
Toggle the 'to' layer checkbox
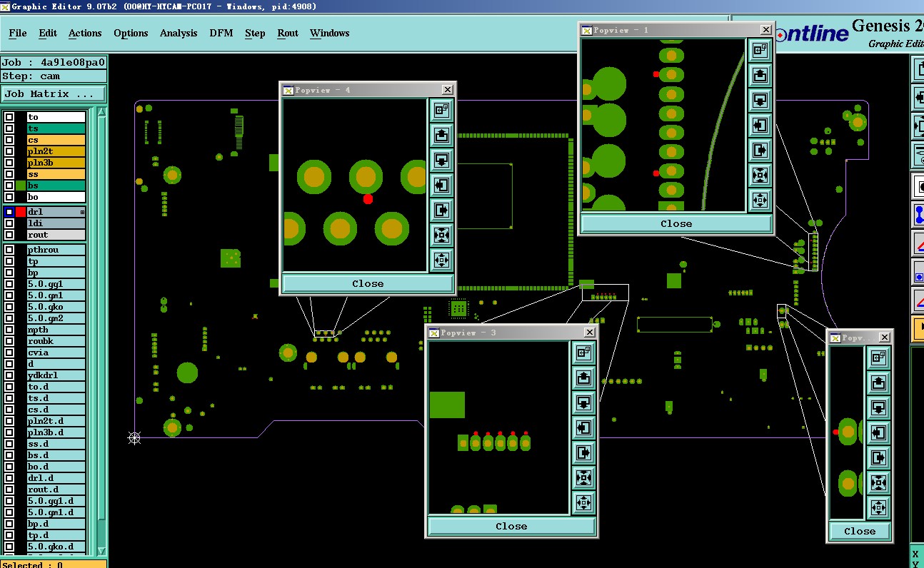click(x=9, y=117)
